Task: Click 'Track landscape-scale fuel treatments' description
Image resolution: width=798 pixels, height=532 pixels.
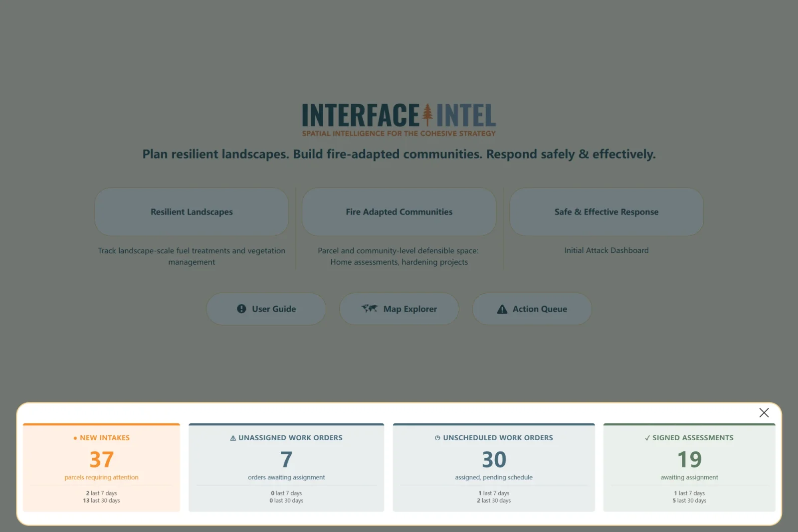Action: point(192,256)
